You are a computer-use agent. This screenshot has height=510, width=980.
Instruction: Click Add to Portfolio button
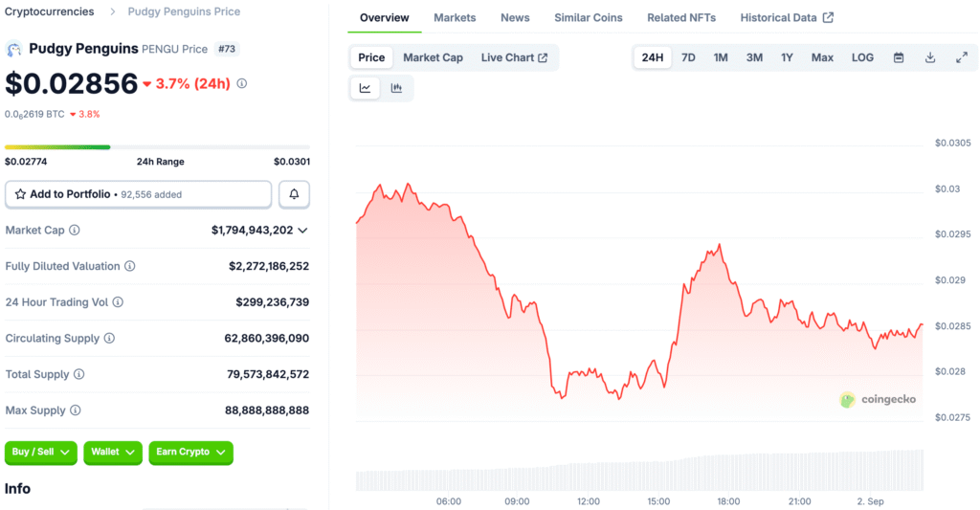point(138,194)
